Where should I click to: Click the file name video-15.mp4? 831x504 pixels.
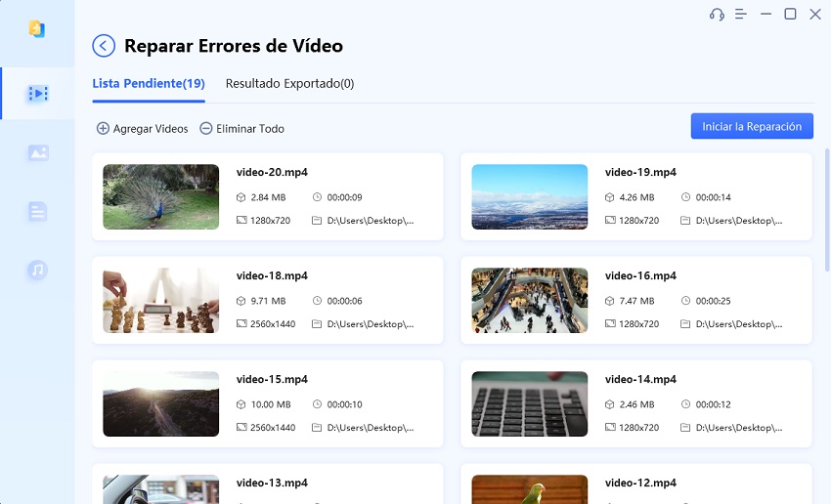272,380
